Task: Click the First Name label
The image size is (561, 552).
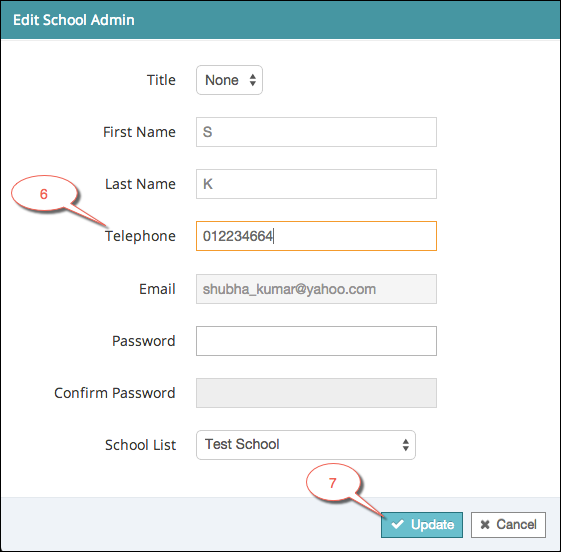Action: 140,132
